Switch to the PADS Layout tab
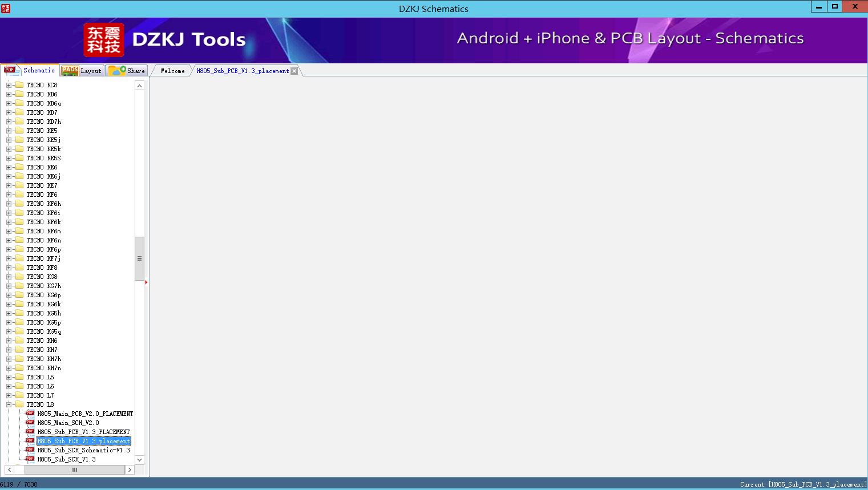Image resolution: width=868 pixels, height=490 pixels. pyautogui.click(x=82, y=71)
